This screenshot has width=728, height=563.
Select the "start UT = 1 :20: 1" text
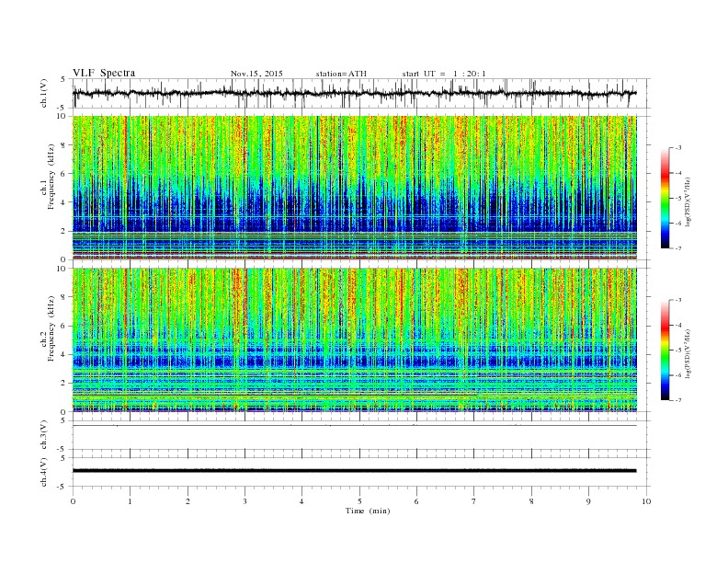[x=444, y=74]
